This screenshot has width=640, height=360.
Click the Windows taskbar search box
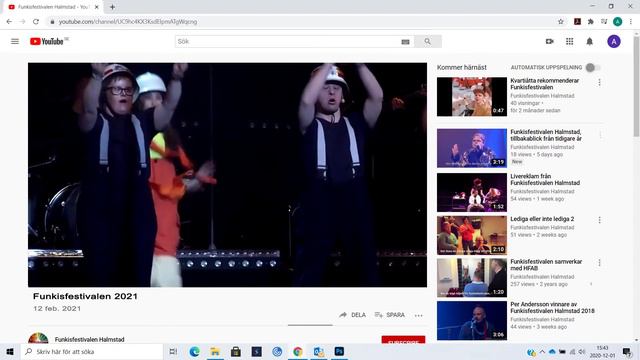[92, 351]
